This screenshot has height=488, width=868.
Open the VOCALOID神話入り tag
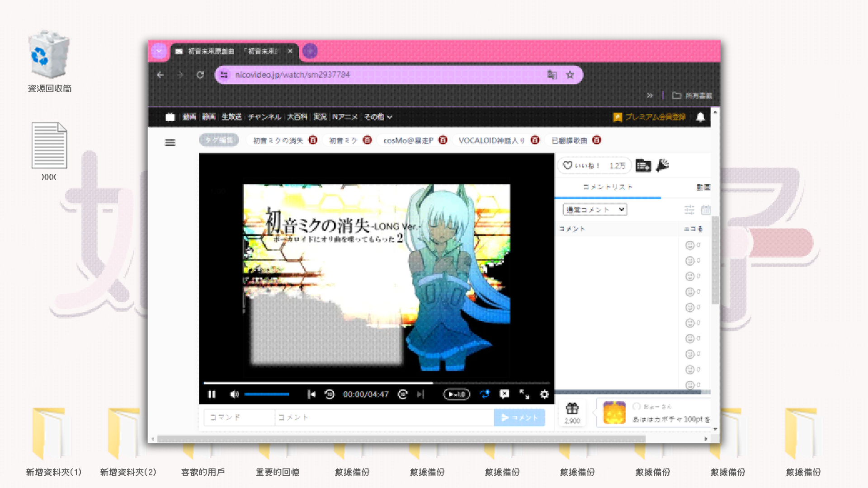pos(492,141)
